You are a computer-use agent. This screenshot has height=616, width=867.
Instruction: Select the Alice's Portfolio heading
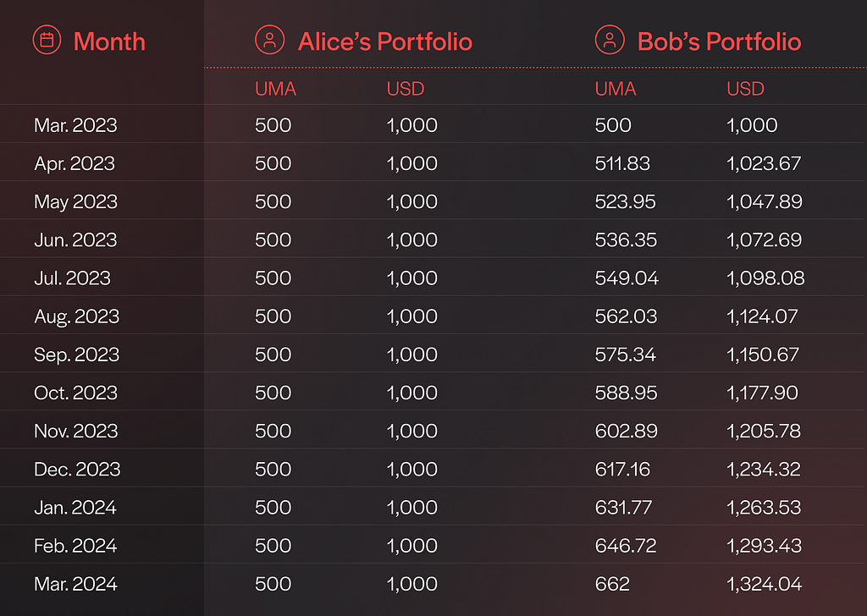(x=385, y=41)
